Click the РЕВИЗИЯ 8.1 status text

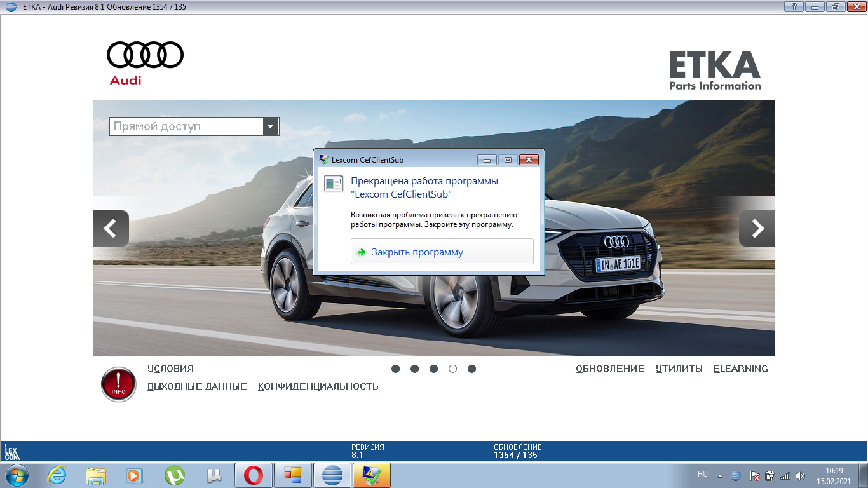point(368,451)
